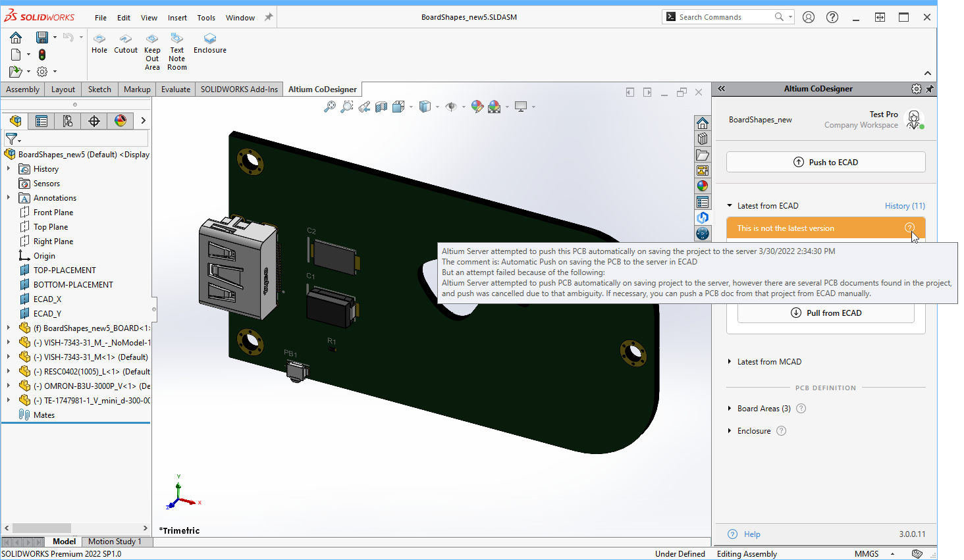Click the Zoom to Fit icon
The height and width of the screenshot is (560, 964).
click(x=330, y=107)
